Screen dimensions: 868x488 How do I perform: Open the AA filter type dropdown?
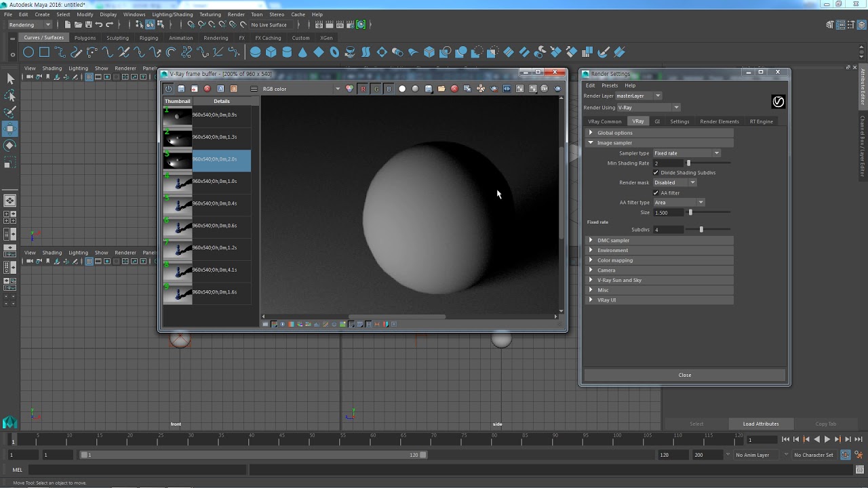pos(679,203)
